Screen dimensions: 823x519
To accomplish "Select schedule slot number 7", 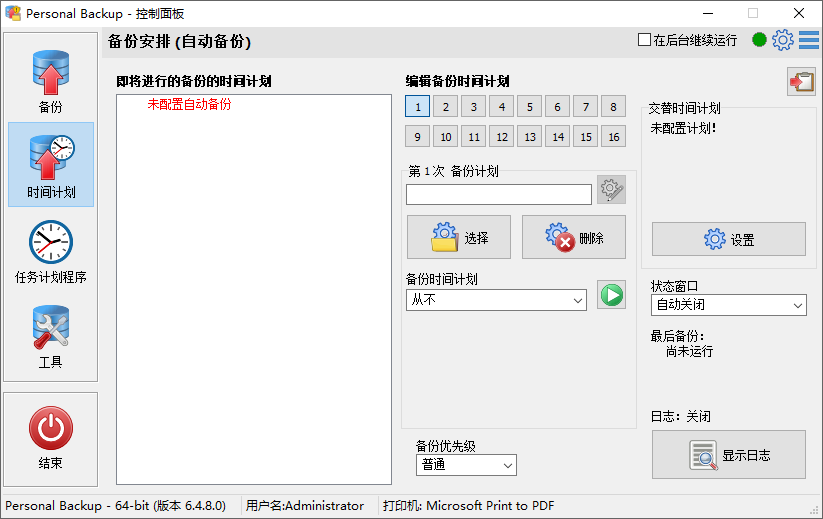I will tap(586, 107).
